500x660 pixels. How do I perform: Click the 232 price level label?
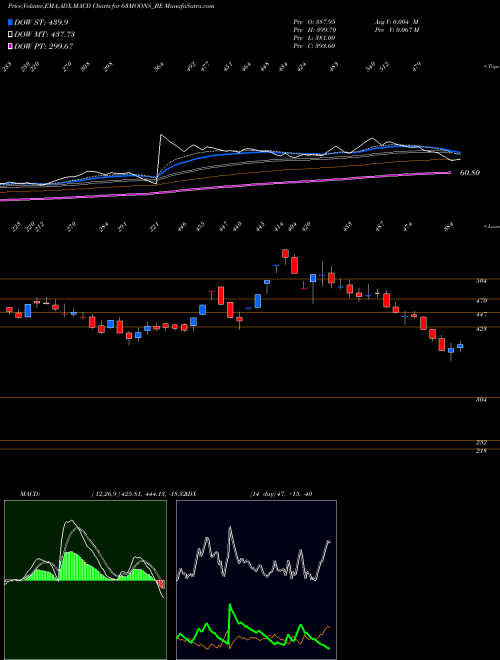point(481,443)
